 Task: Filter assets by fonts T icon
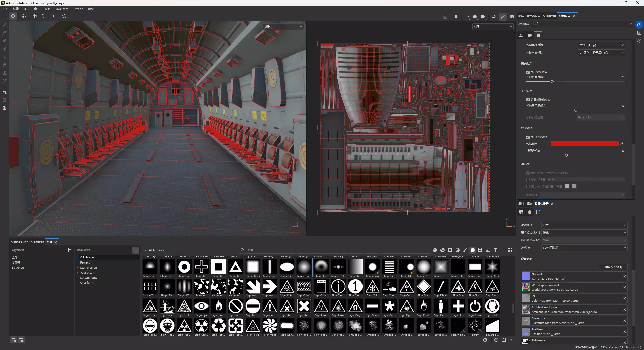495,250
